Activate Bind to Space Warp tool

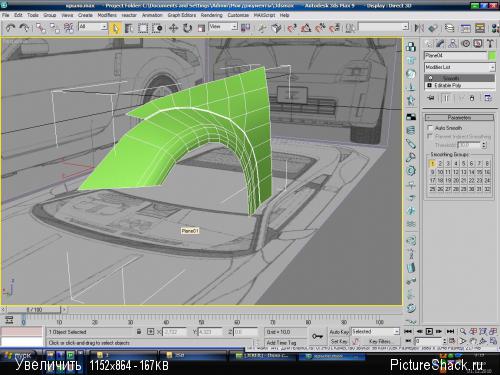pyautogui.click(x=69, y=28)
